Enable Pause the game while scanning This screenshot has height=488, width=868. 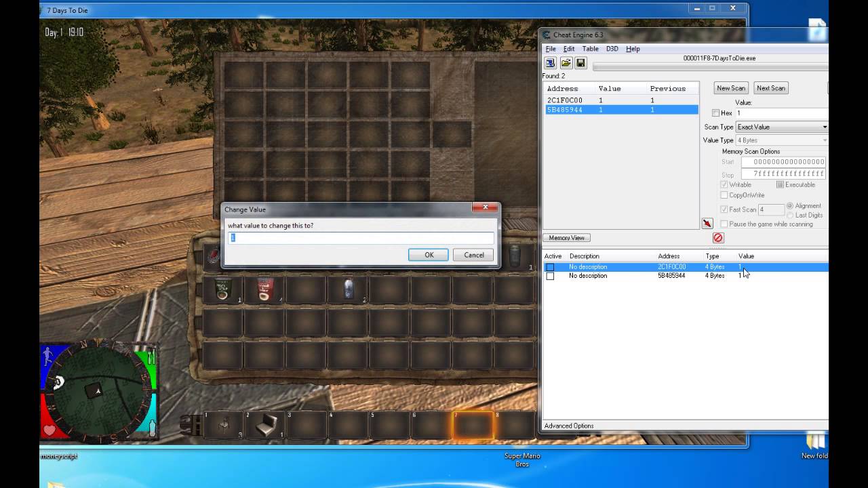tap(724, 224)
